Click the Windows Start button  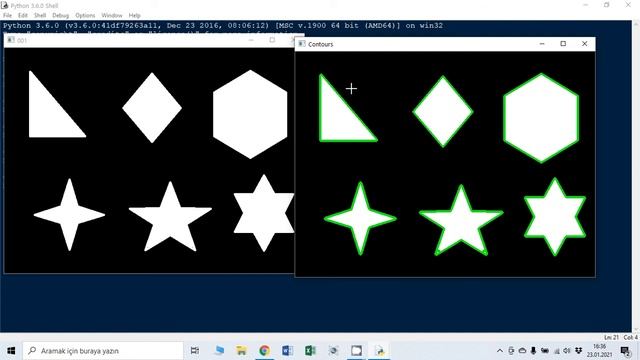tap(11, 351)
